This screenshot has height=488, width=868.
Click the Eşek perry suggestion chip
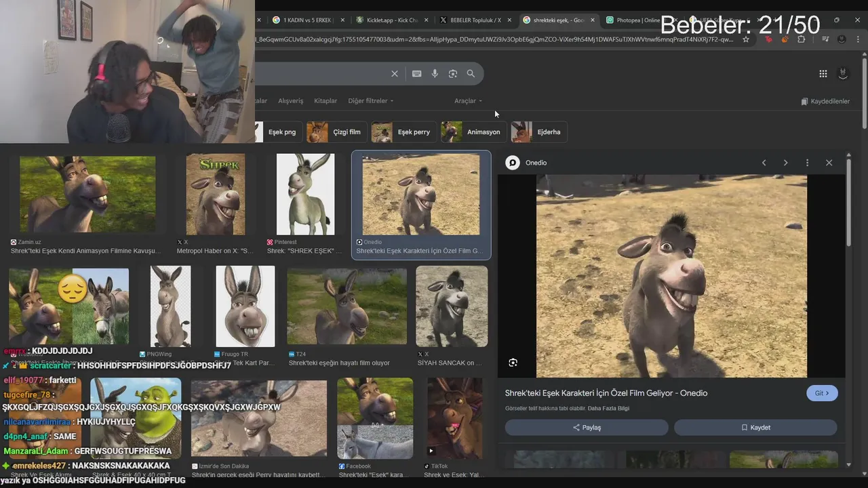[x=403, y=132]
